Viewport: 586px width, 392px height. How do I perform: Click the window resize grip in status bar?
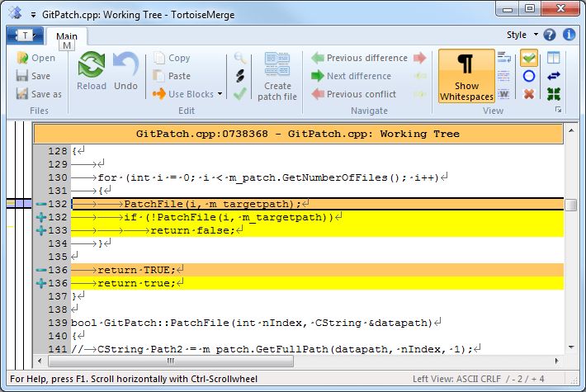pyautogui.click(x=574, y=380)
